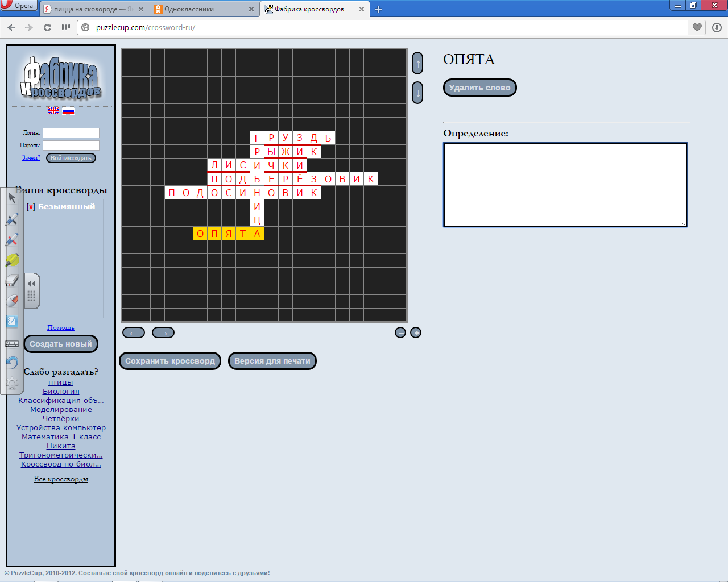Open the blue notebook whiteboard icon
This screenshot has width=728, height=582.
pyautogui.click(x=12, y=321)
